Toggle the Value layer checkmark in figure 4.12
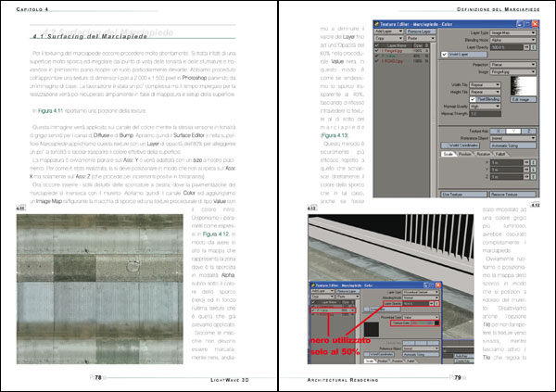Screen dimensions: 556x392 376,56
